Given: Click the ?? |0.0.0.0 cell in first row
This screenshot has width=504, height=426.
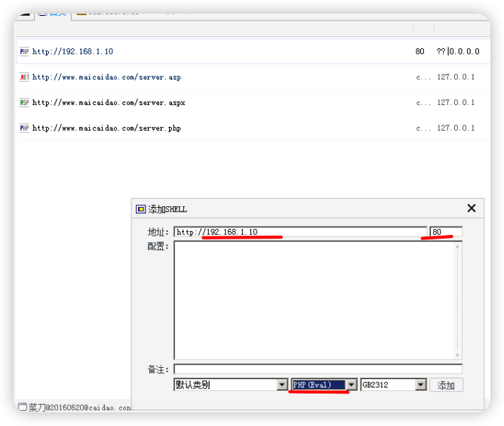Looking at the screenshot, I should 458,51.
